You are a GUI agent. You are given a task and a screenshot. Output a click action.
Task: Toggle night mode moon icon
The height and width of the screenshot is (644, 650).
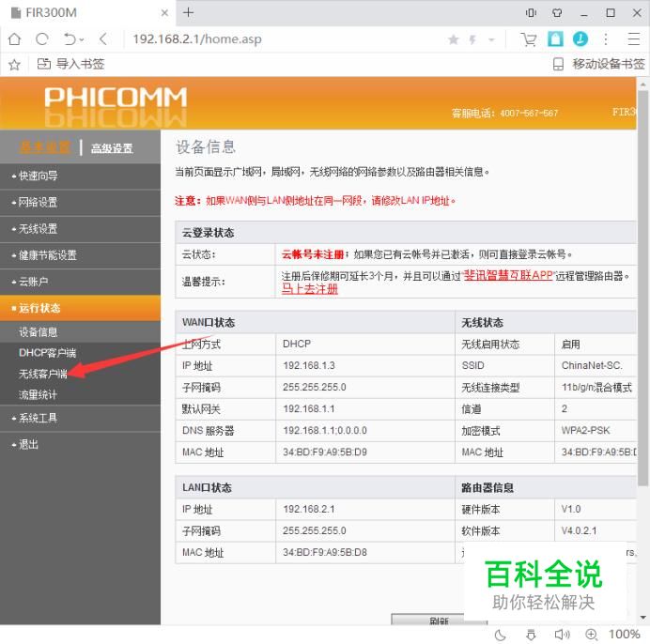[x=501, y=635]
